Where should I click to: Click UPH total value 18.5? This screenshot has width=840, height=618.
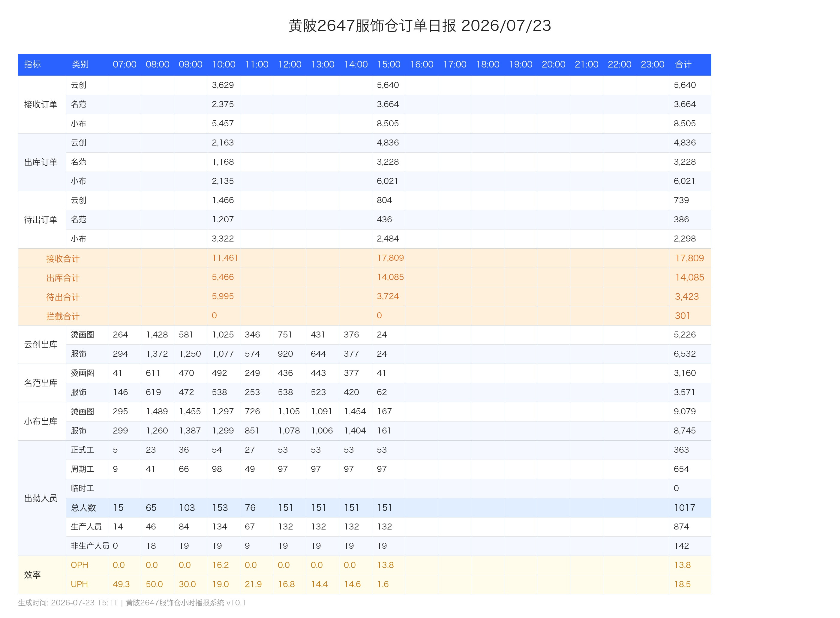click(682, 584)
